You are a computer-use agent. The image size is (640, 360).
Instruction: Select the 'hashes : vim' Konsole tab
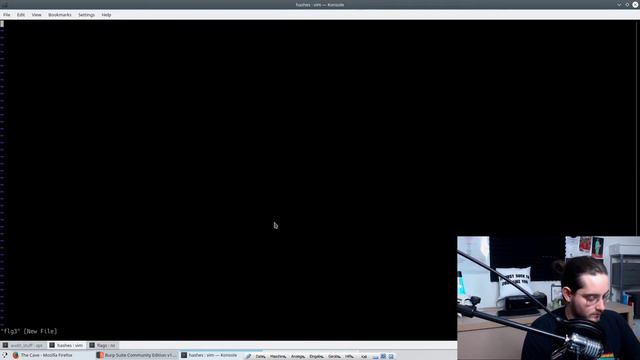point(67,345)
